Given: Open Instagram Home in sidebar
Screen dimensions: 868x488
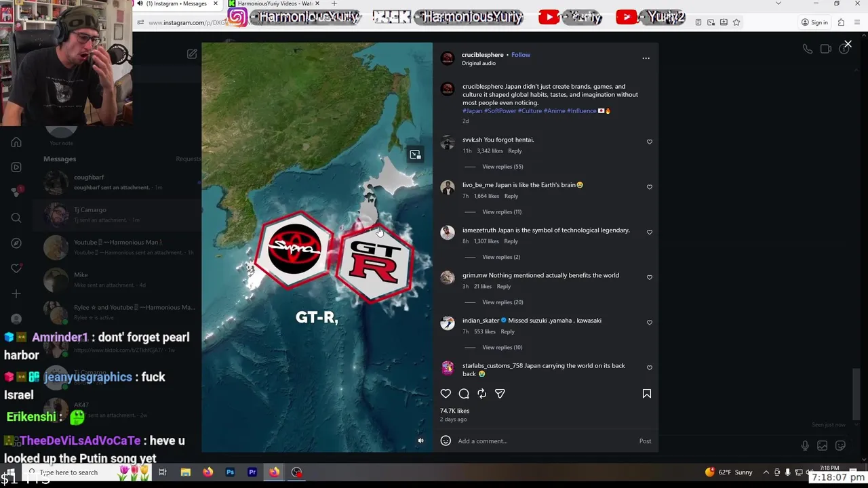Looking at the screenshot, I should coord(16,142).
